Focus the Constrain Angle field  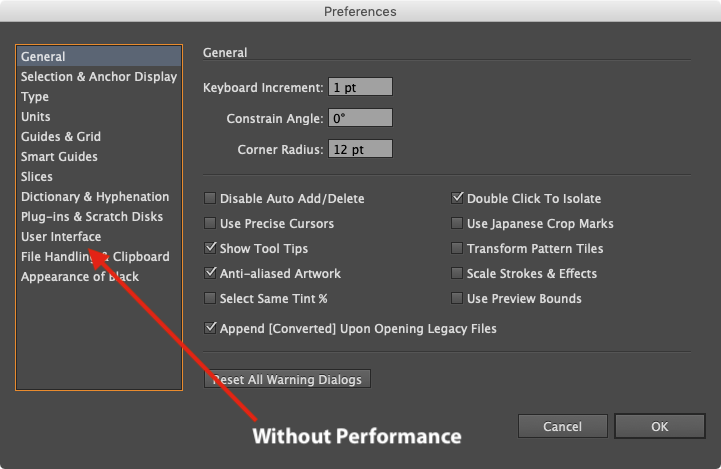tap(360, 118)
